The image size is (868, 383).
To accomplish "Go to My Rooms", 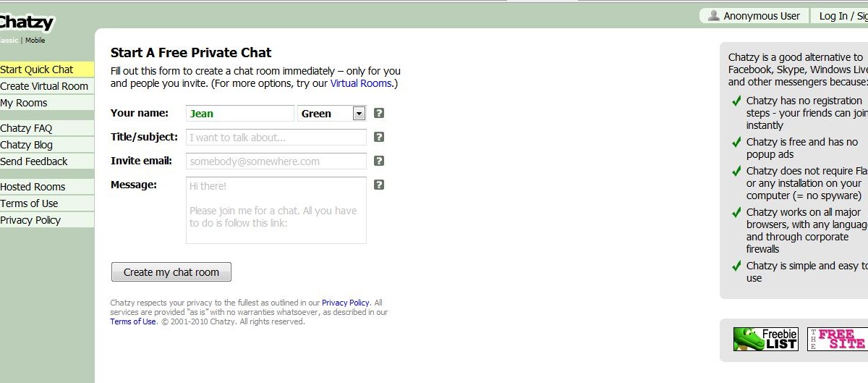I will click(47, 103).
